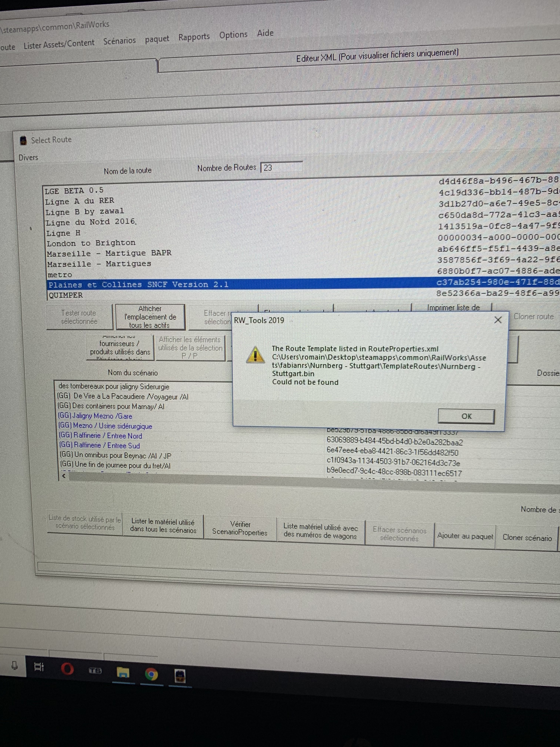Open File Explorer from taskbar
Image resolution: width=560 pixels, height=747 pixels.
click(123, 672)
